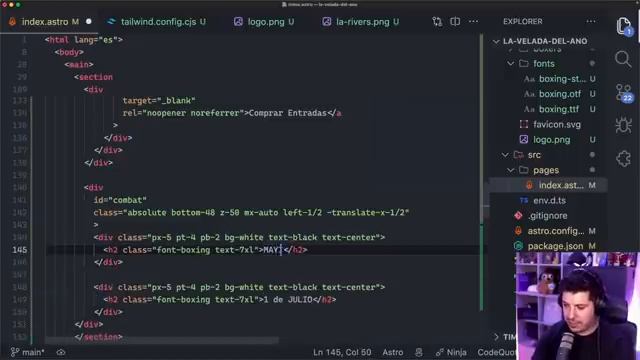Switch to the logo.png editor tab
This screenshot has width=640, height=360.
click(x=264, y=22)
